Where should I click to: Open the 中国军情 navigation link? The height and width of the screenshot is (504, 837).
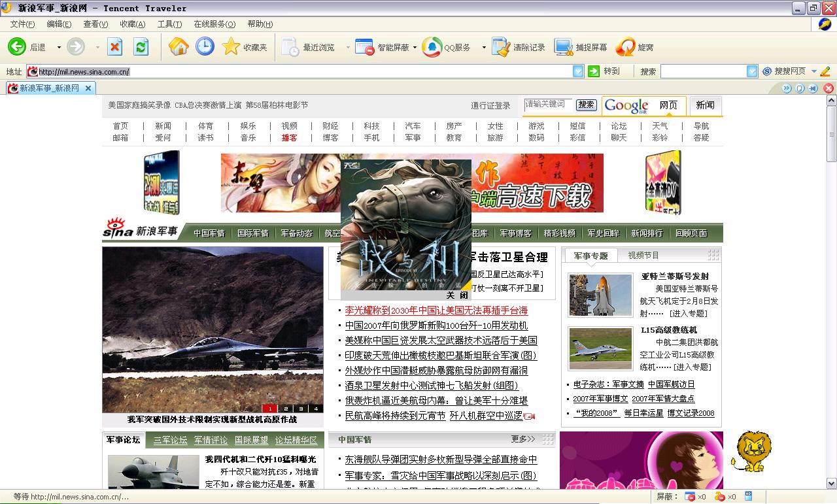(x=209, y=233)
